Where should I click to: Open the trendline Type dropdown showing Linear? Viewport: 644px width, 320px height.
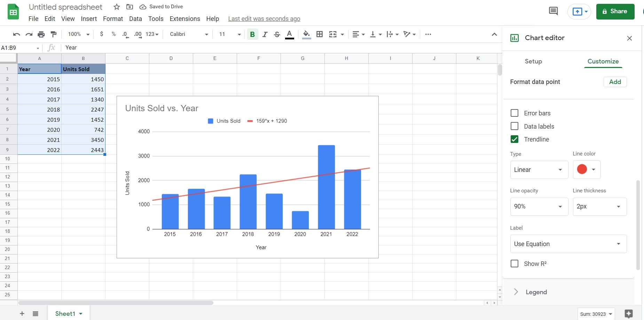pos(538,170)
